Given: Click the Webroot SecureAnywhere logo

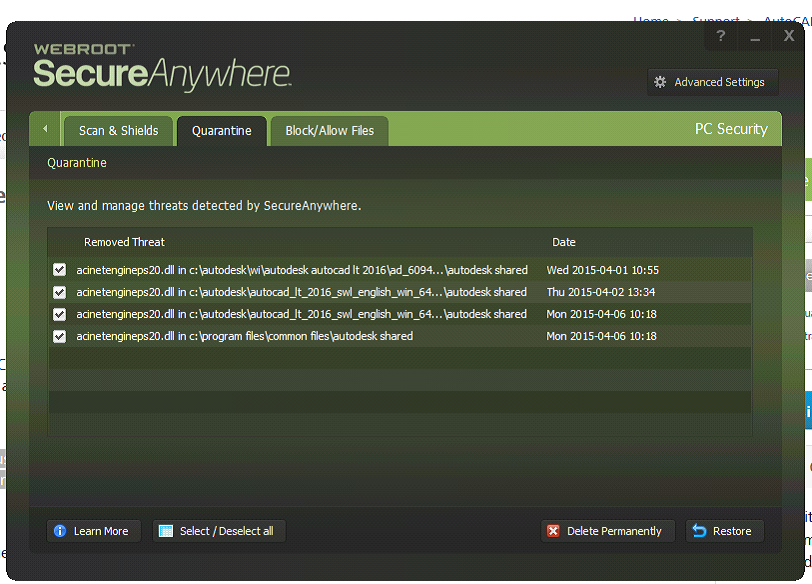Looking at the screenshot, I should (162, 68).
